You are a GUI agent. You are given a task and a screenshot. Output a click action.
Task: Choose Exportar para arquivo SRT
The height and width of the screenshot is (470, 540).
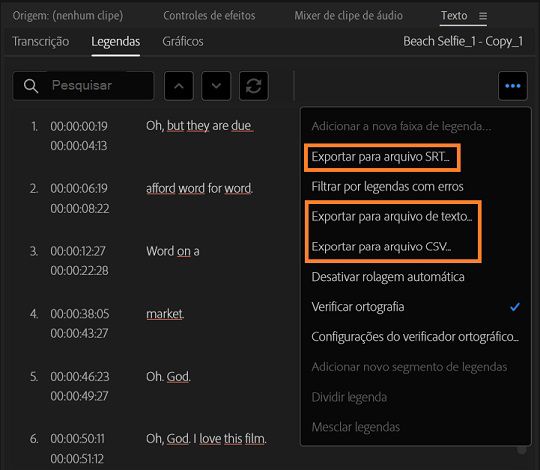click(x=380, y=157)
